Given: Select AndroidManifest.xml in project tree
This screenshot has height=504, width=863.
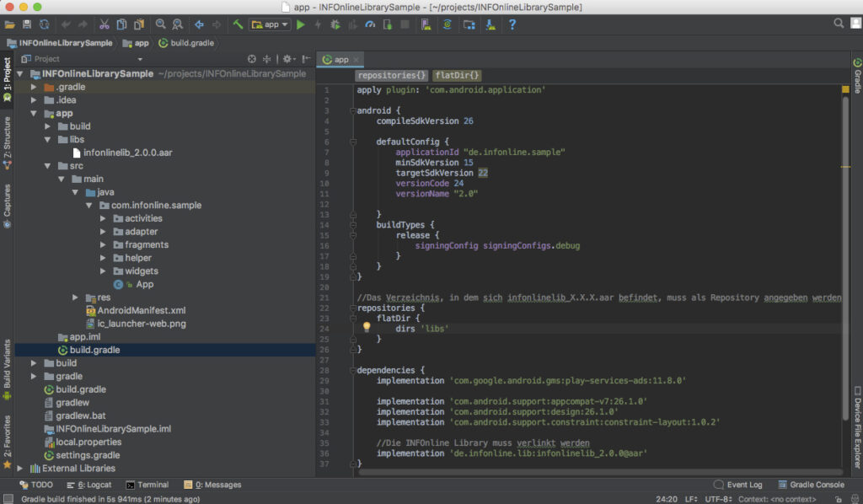Looking at the screenshot, I should click(x=141, y=310).
